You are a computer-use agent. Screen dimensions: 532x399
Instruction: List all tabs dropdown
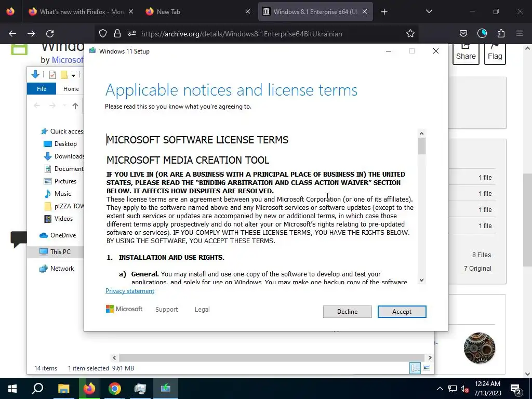(x=429, y=12)
